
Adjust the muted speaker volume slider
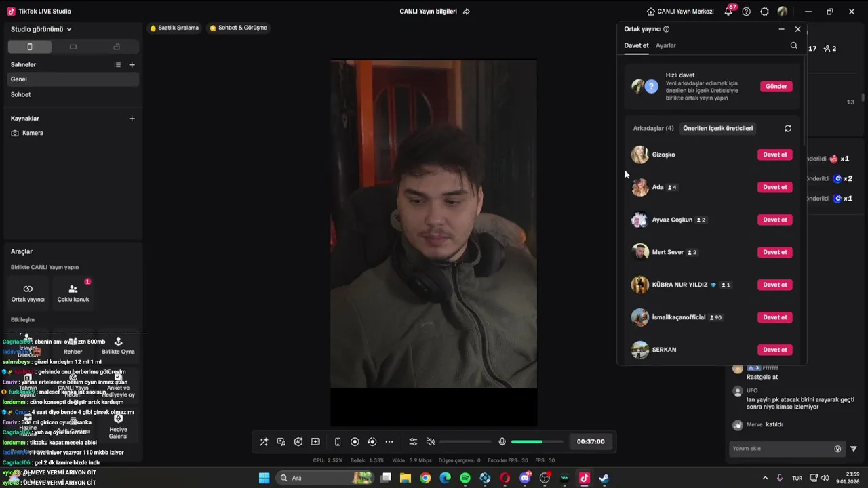[x=465, y=442]
